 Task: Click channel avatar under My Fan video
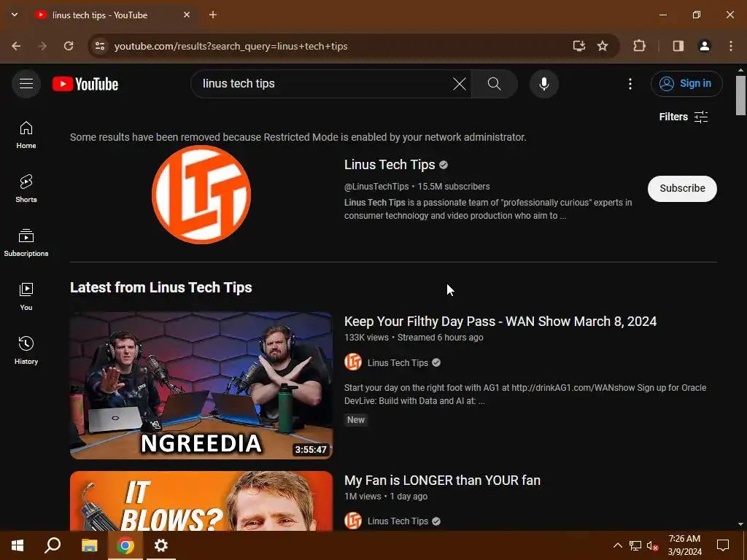353,521
